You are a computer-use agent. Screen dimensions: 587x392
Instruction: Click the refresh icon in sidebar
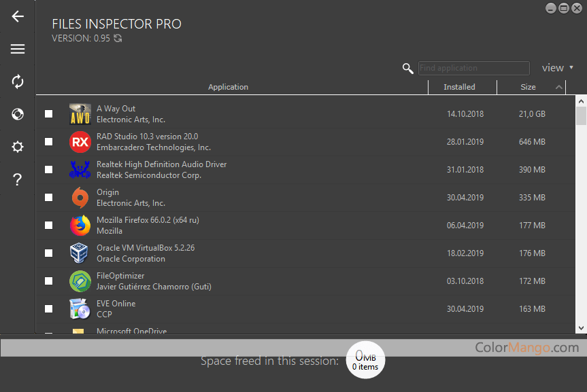tap(18, 82)
